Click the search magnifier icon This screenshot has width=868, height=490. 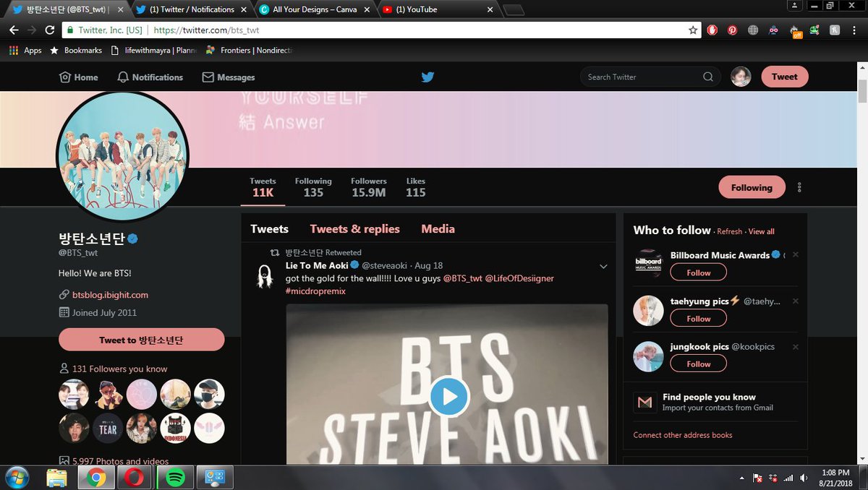tap(707, 77)
